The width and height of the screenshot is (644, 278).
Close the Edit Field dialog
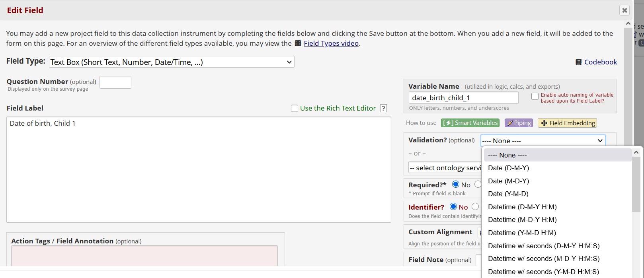point(624,10)
